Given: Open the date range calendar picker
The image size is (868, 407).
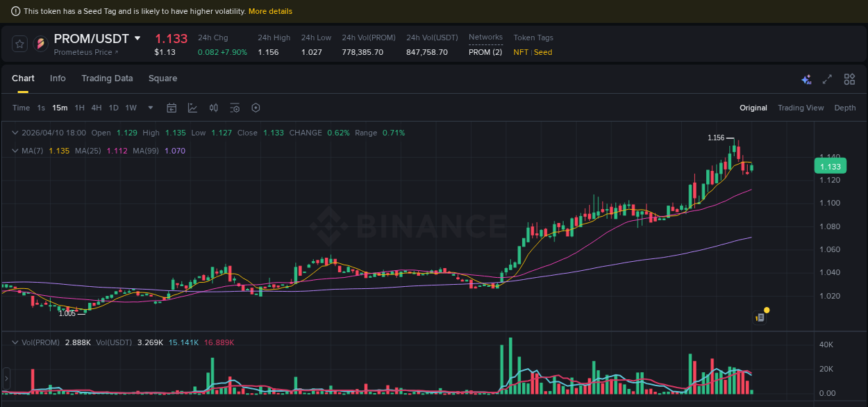Looking at the screenshot, I should coord(172,108).
